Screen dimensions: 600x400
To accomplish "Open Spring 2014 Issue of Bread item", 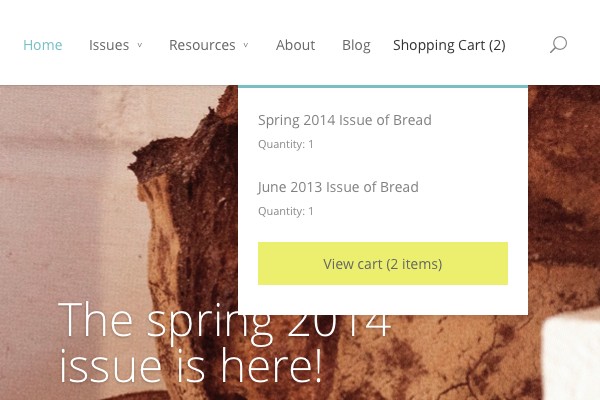I will [345, 120].
